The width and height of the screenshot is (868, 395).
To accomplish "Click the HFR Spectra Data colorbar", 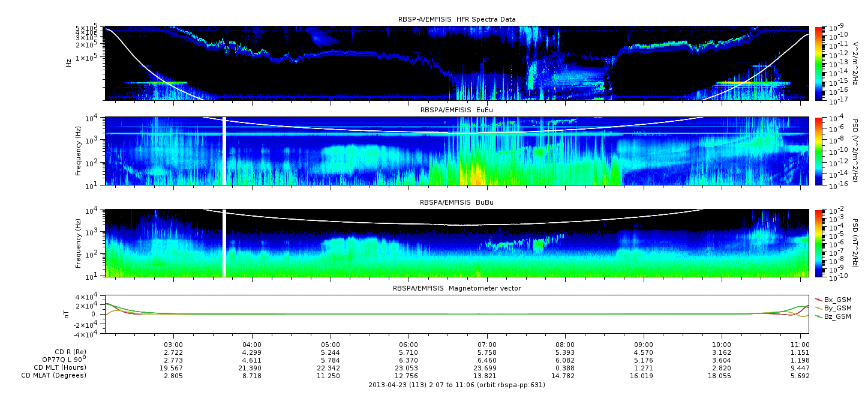I will [x=818, y=63].
